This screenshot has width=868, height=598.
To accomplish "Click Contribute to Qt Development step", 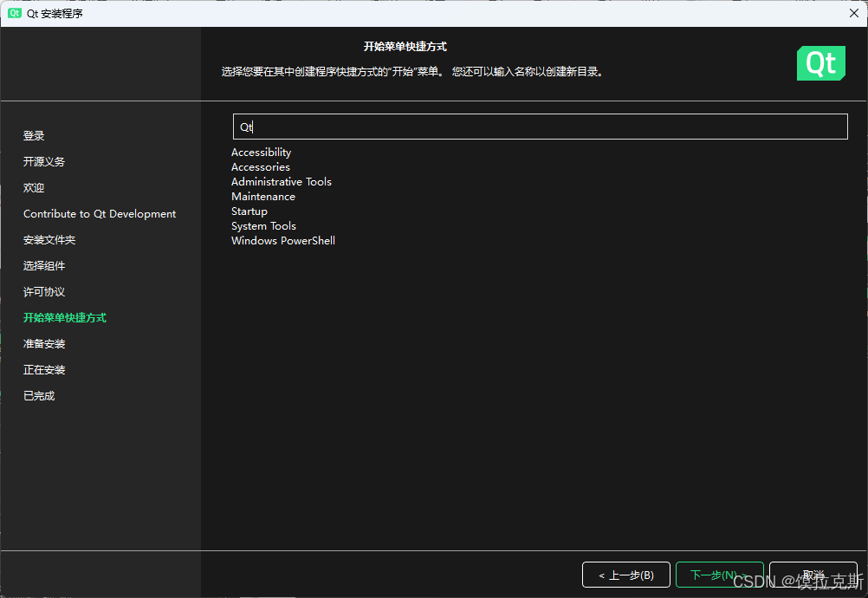I will tap(100, 214).
